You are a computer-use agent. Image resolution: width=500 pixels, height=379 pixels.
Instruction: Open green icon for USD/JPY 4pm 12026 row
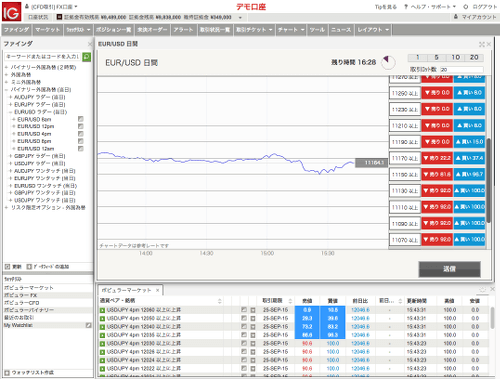[102, 352]
